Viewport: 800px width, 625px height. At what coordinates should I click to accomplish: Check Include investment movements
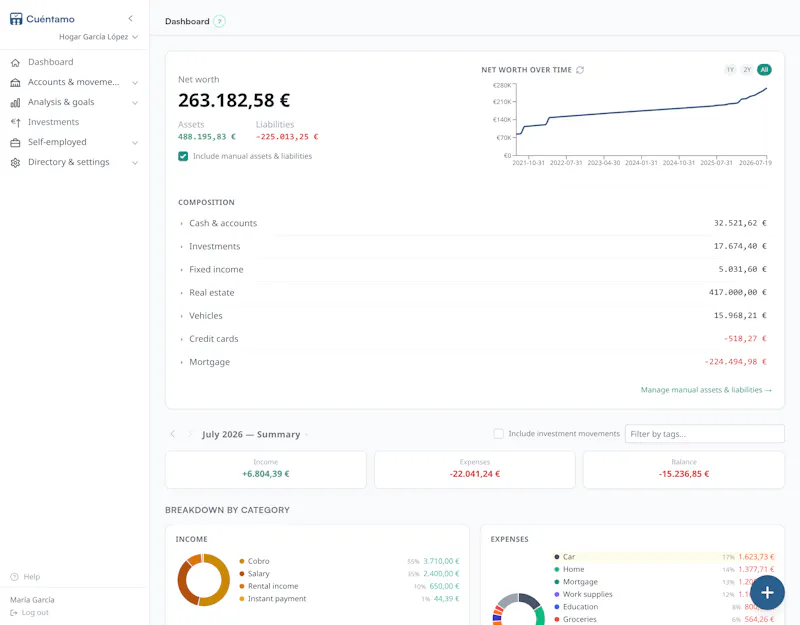point(498,434)
